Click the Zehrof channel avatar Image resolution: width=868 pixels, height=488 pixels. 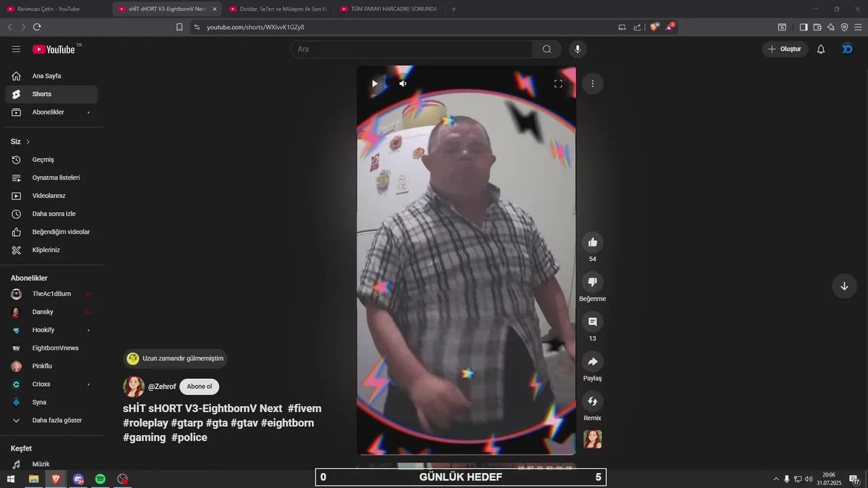tap(134, 386)
